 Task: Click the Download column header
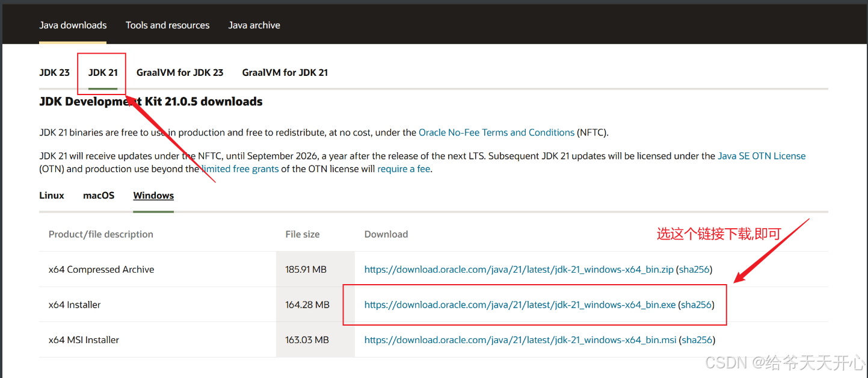pos(386,234)
